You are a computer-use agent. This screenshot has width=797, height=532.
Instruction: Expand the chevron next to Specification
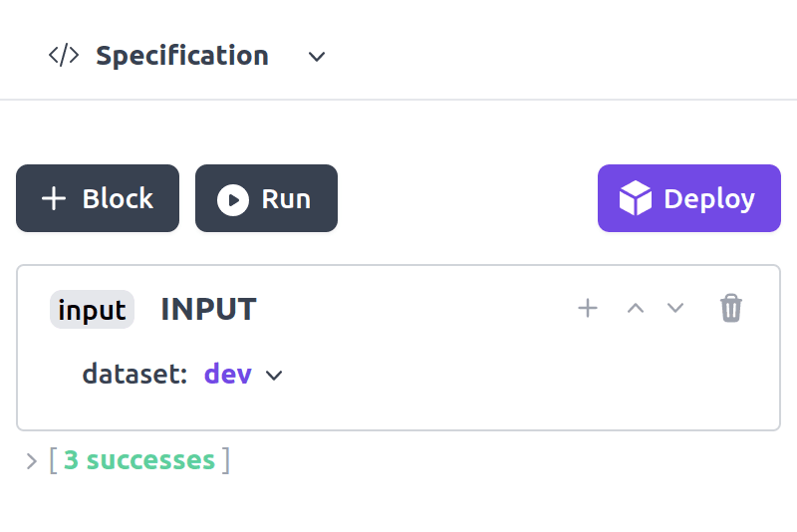tap(317, 57)
